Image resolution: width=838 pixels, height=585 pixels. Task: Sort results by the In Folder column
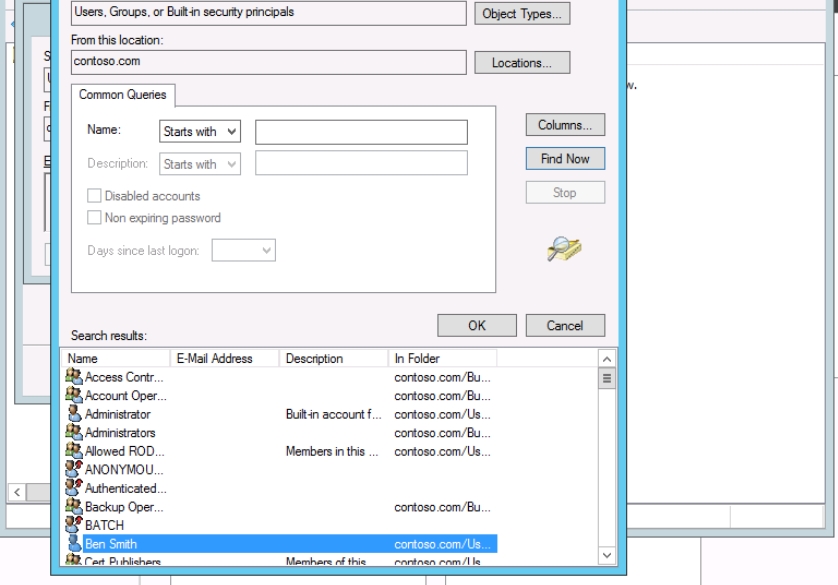440,358
